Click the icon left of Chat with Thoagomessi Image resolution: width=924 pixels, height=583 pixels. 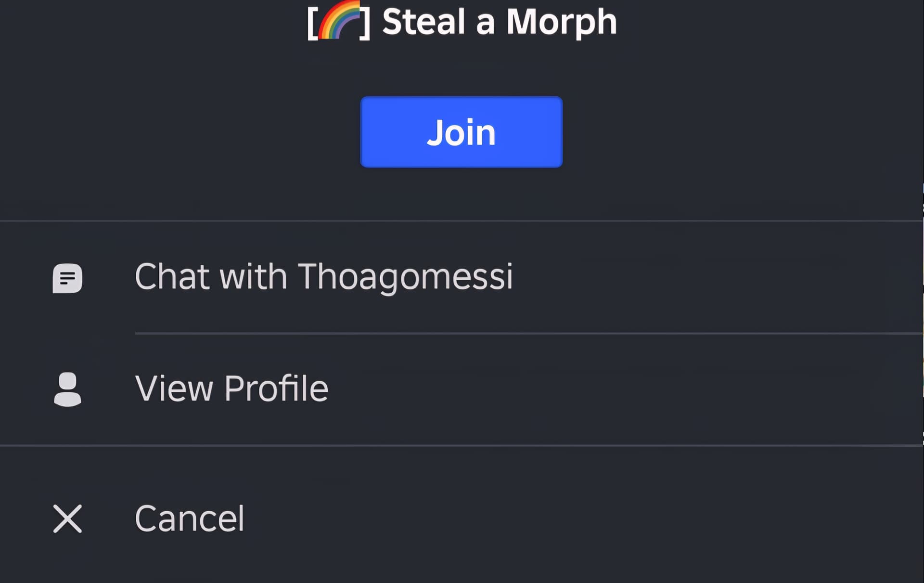67,278
